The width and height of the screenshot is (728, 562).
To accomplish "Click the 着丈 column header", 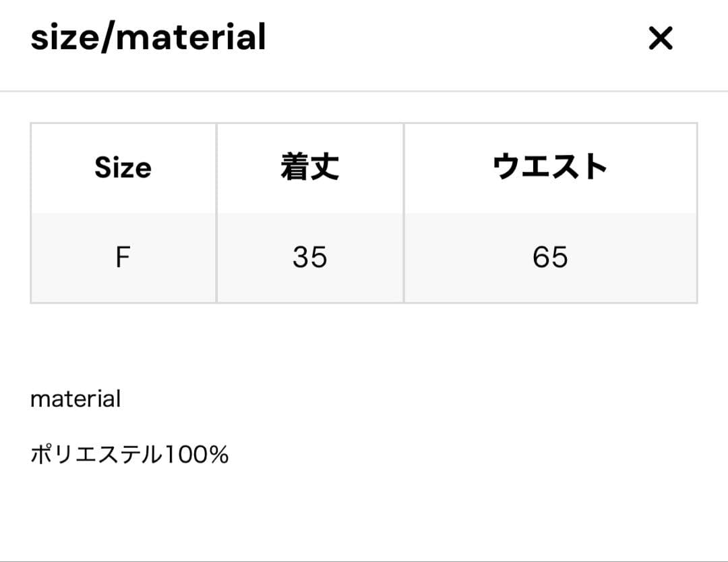I will pyautogui.click(x=309, y=168).
